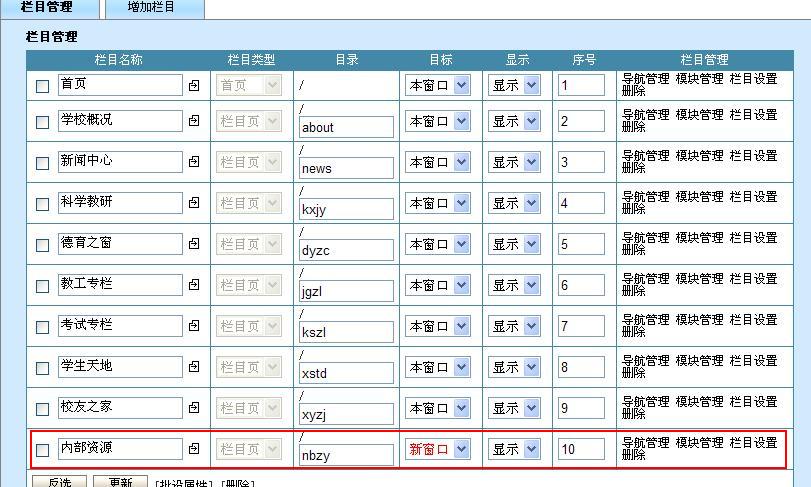
Task: Click the icon next to 科学教研 name field
Action: pyautogui.click(x=194, y=203)
